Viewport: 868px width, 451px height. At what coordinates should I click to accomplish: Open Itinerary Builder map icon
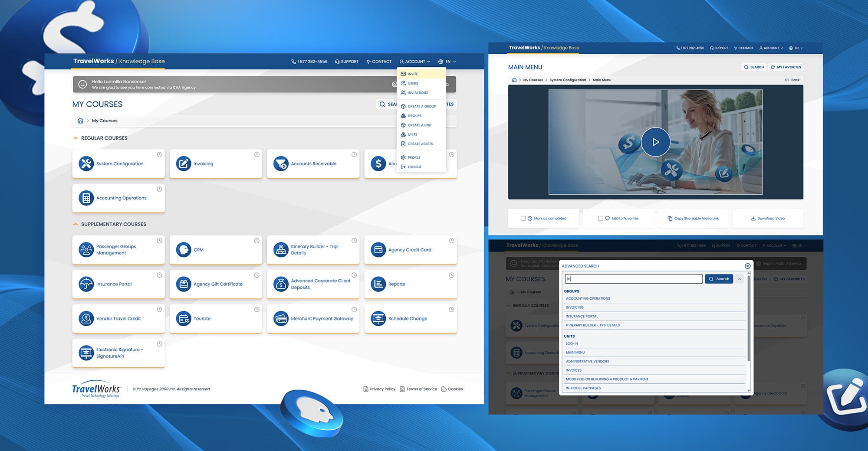tap(281, 250)
